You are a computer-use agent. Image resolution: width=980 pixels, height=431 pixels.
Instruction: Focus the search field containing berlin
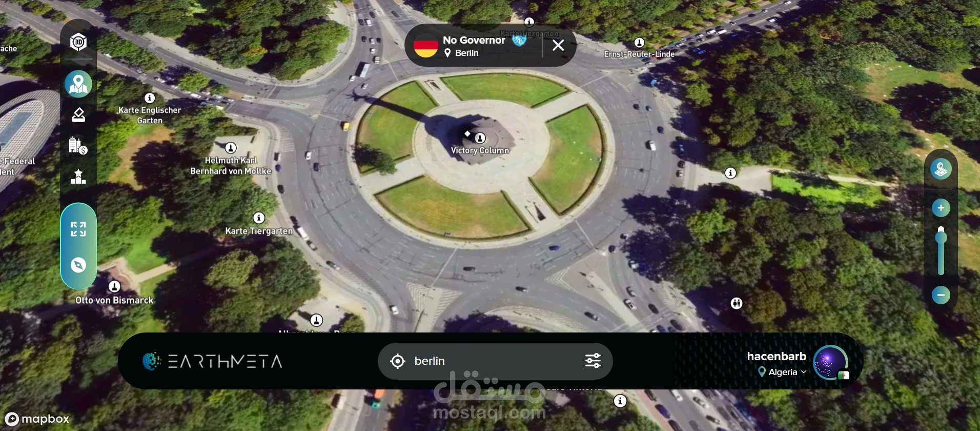click(x=495, y=361)
